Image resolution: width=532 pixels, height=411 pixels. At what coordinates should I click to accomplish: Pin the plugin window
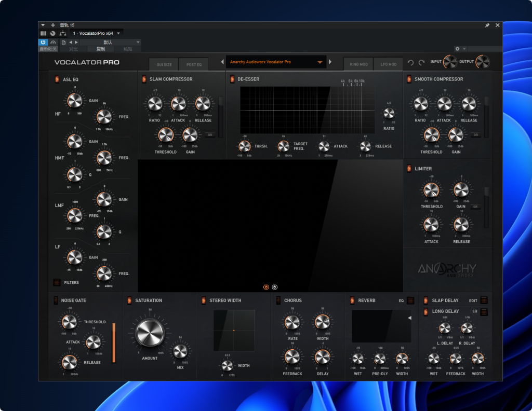[487, 25]
